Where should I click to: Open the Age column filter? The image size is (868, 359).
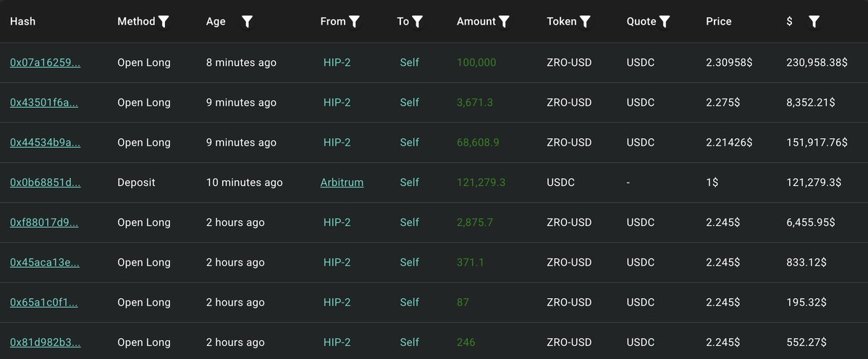pos(248,22)
